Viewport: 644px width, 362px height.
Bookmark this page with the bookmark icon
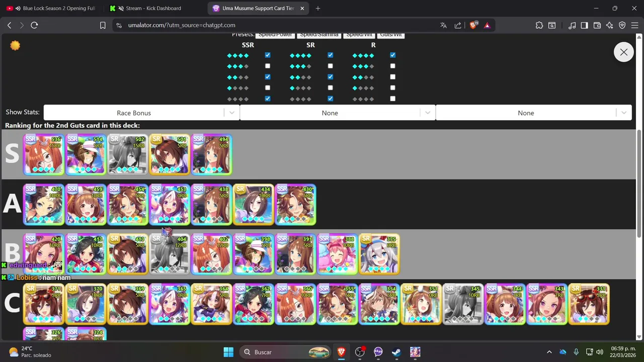pyautogui.click(x=103, y=25)
